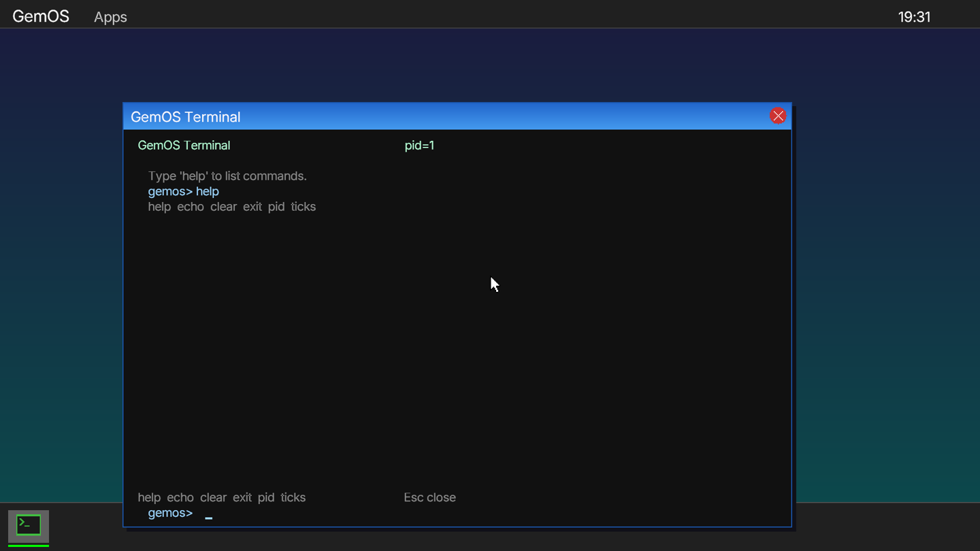Close the GemOS Terminal window
980x551 pixels.
pyautogui.click(x=778, y=116)
